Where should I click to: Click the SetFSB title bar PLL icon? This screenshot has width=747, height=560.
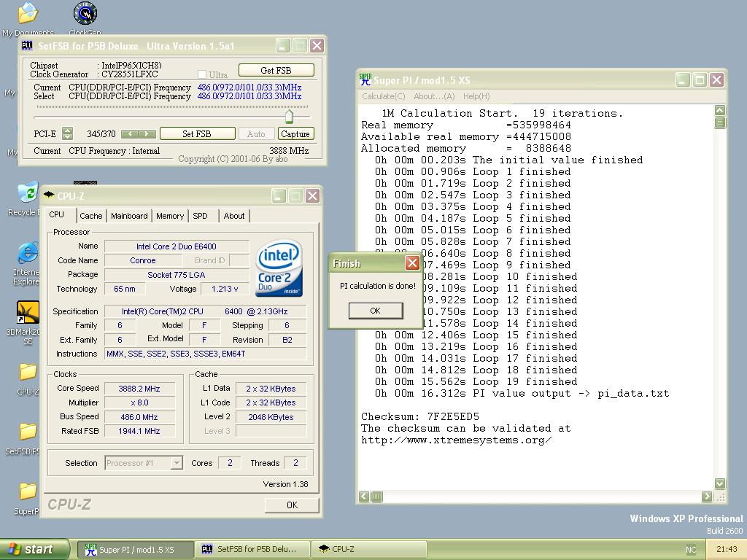click(x=27, y=46)
